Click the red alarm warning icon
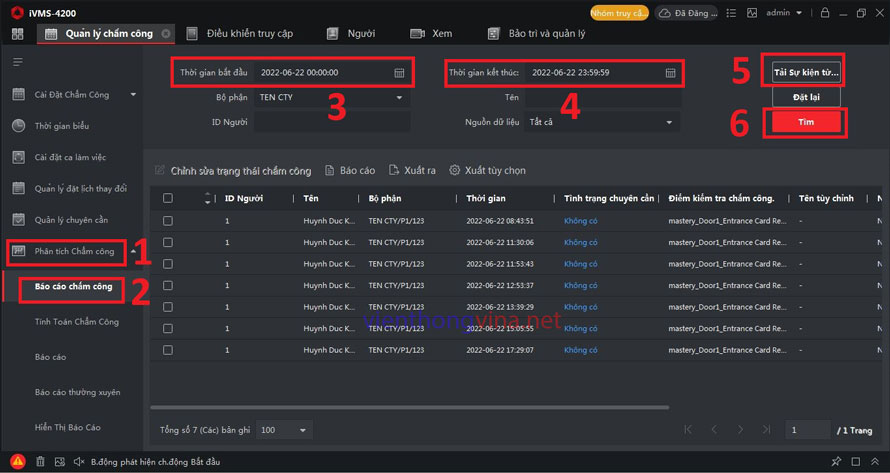890x473 pixels. (x=17, y=462)
